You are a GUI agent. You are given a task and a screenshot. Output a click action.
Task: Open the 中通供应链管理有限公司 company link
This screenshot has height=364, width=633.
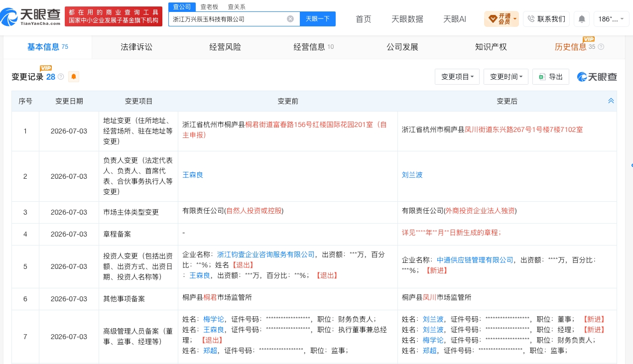click(475, 260)
